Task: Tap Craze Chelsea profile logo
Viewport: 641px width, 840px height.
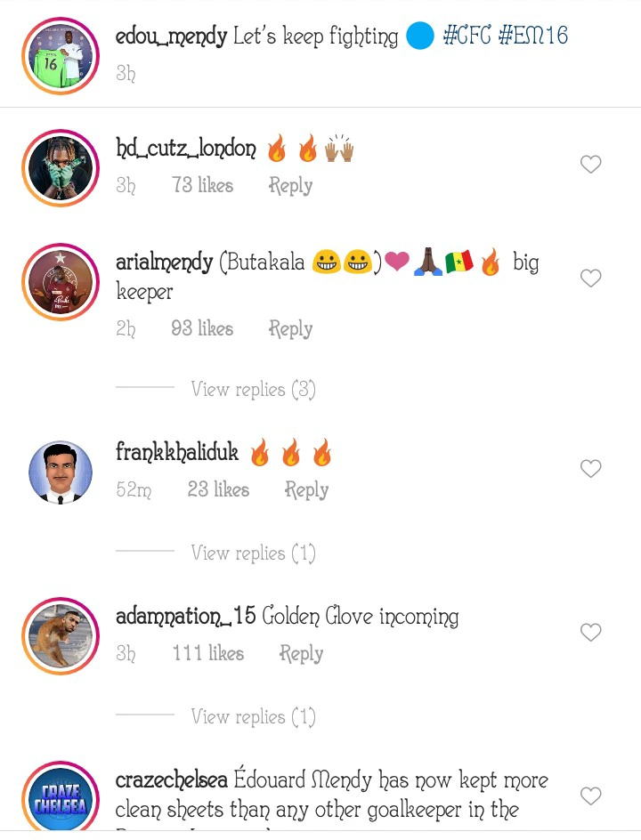Action: point(61,798)
